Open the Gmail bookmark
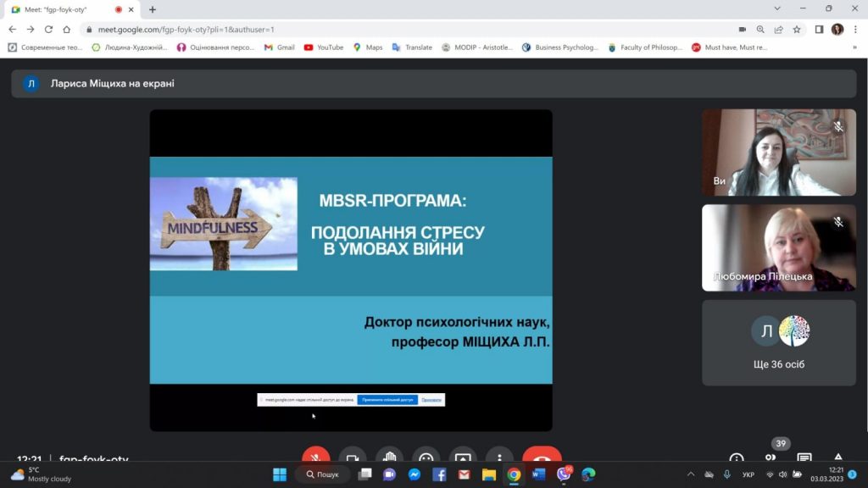The height and width of the screenshot is (488, 868). point(279,47)
